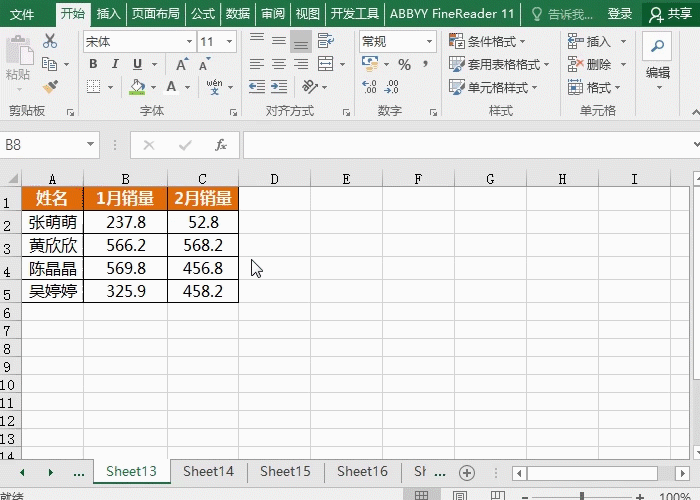Image resolution: width=700 pixels, height=500 pixels.
Task: Open the Sheet15 worksheet tab
Action: [285, 471]
